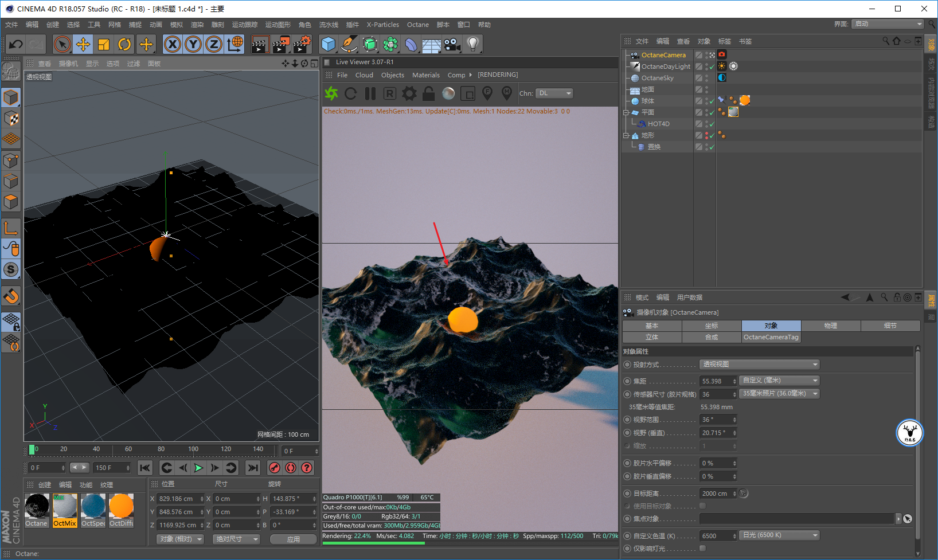The image size is (938, 560).
Task: Pause the Live Viewer render
Action: pos(370,93)
